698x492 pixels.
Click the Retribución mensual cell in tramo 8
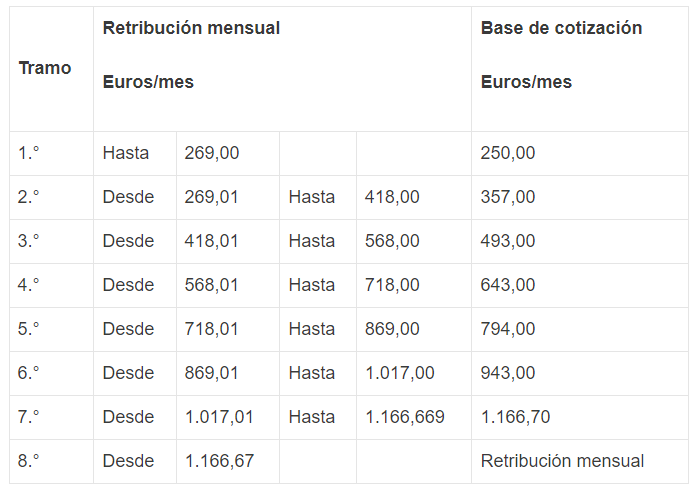[x=562, y=461]
